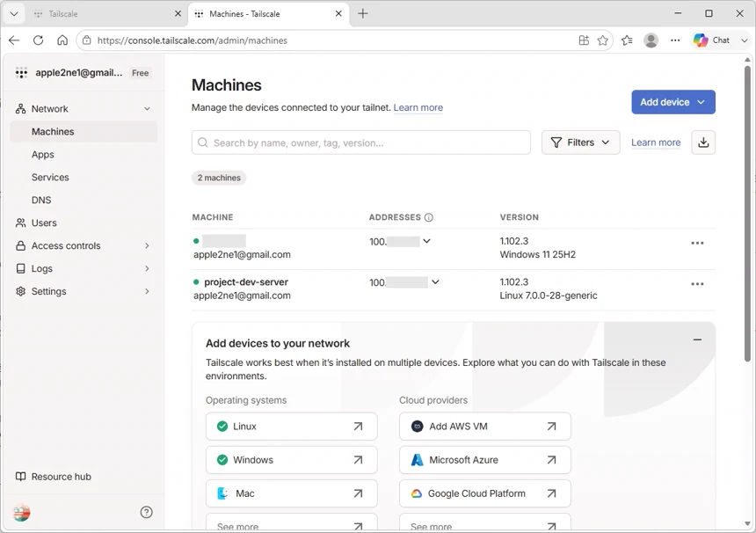This screenshot has width=756, height=533.
Task: Click the Addresses info icon
Action: 429,217
